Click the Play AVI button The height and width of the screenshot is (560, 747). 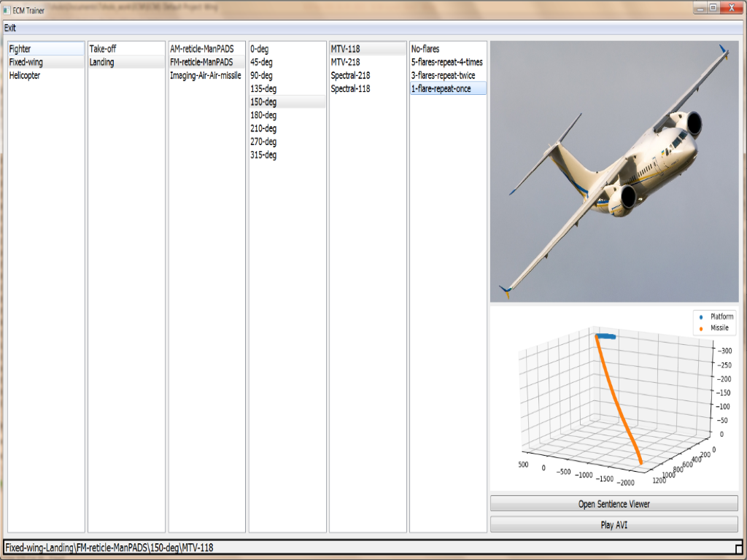pos(614,524)
